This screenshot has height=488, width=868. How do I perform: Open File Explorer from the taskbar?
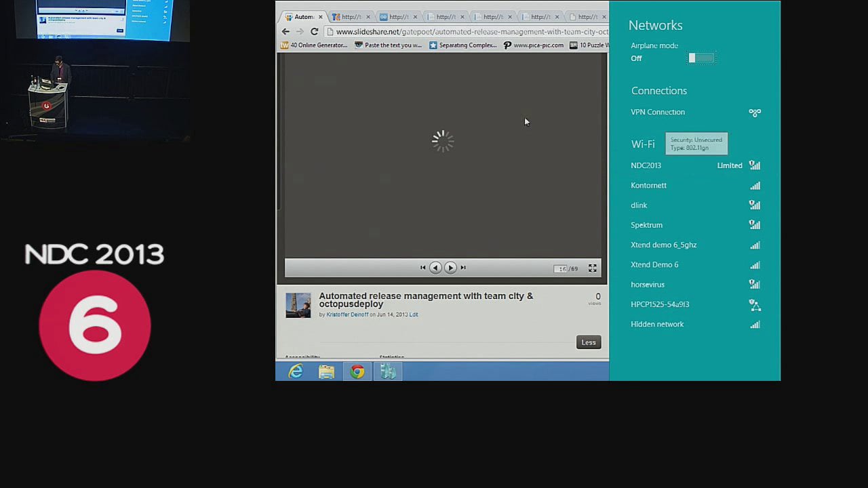coord(326,371)
